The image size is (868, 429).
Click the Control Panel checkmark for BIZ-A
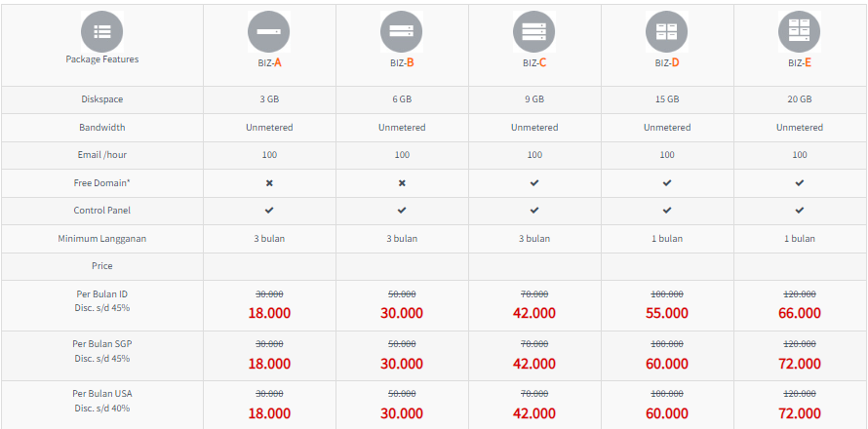pos(269,211)
